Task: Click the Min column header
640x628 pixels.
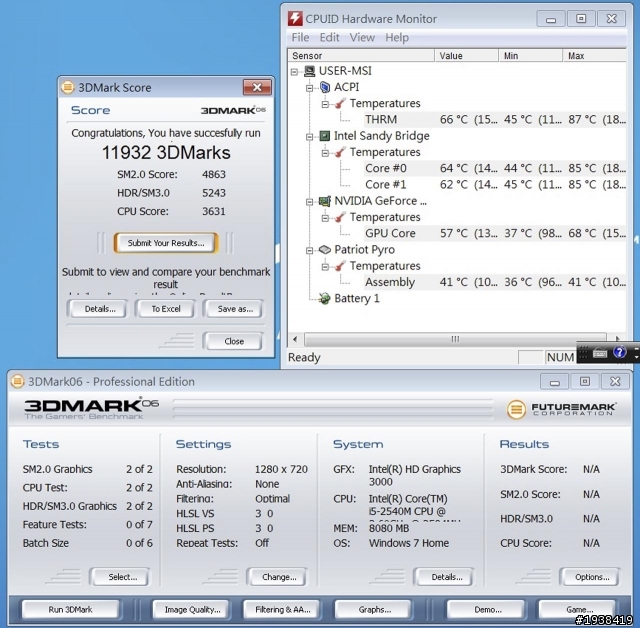Action: (x=531, y=55)
